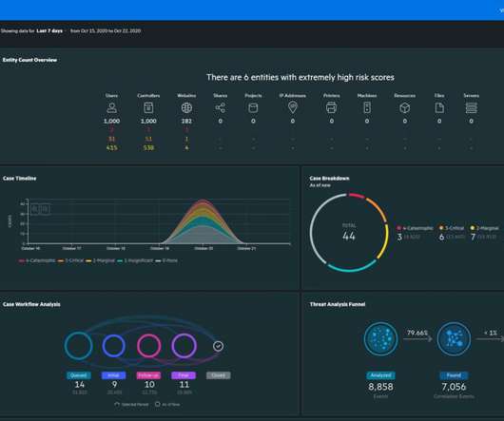Click the Initial status label
The image size is (504, 421).
pos(113,375)
